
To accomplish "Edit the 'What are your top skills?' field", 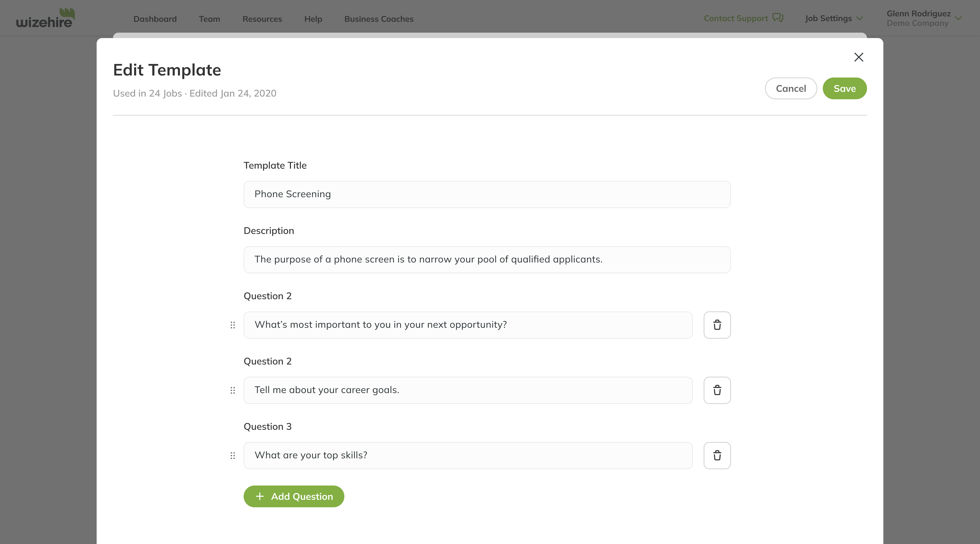I will coord(468,455).
